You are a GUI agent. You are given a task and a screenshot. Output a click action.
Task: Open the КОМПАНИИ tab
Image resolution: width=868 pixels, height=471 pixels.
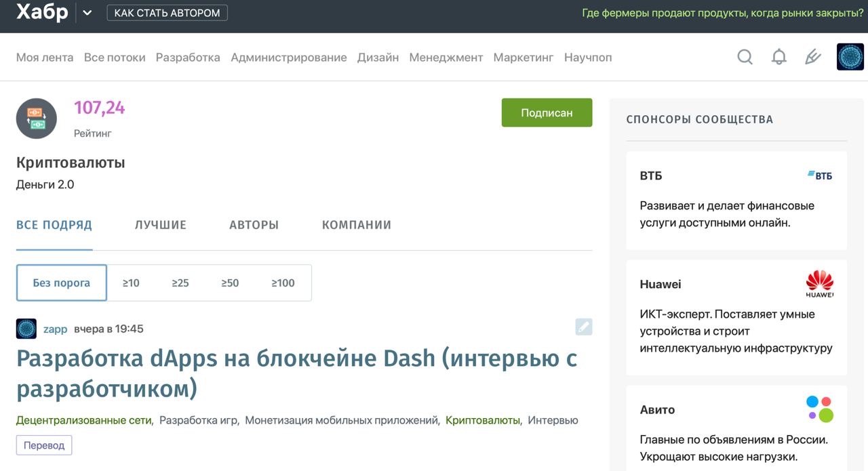pyautogui.click(x=357, y=225)
